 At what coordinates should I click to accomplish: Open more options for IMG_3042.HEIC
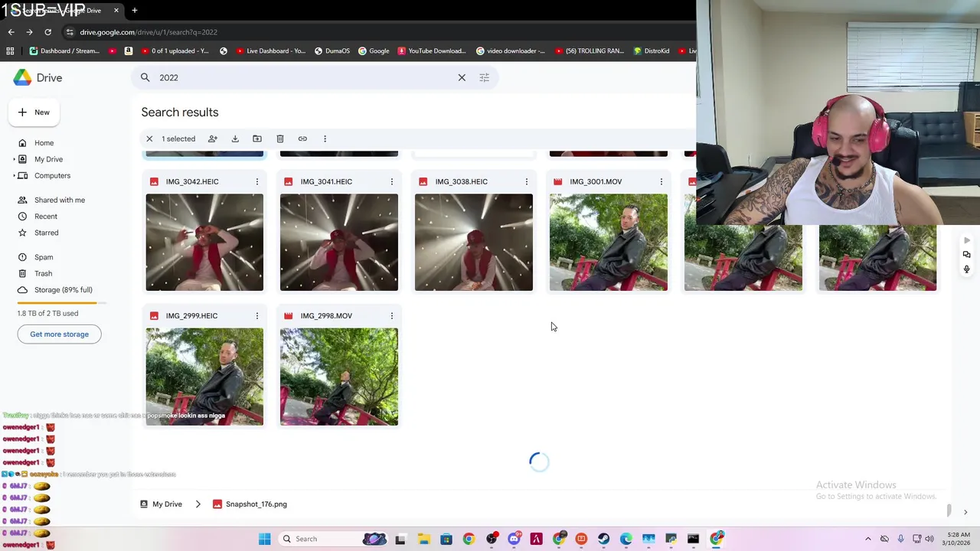coord(257,181)
